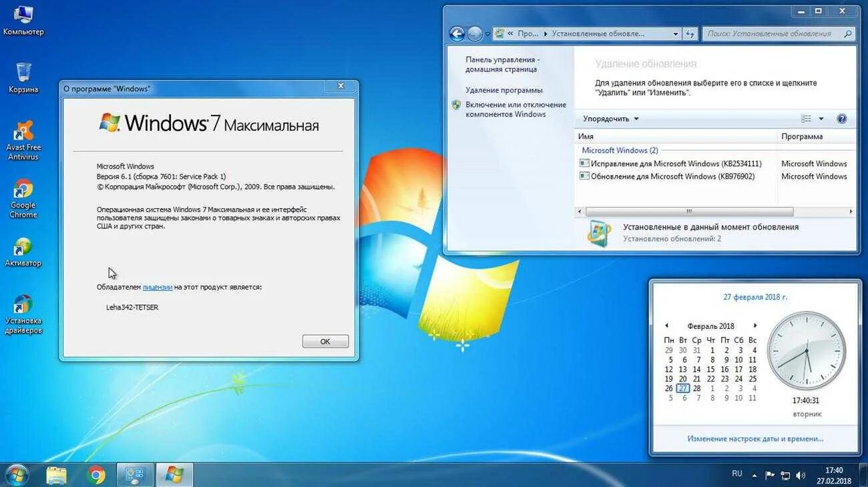Select update KB976902 in the list

pos(666,176)
